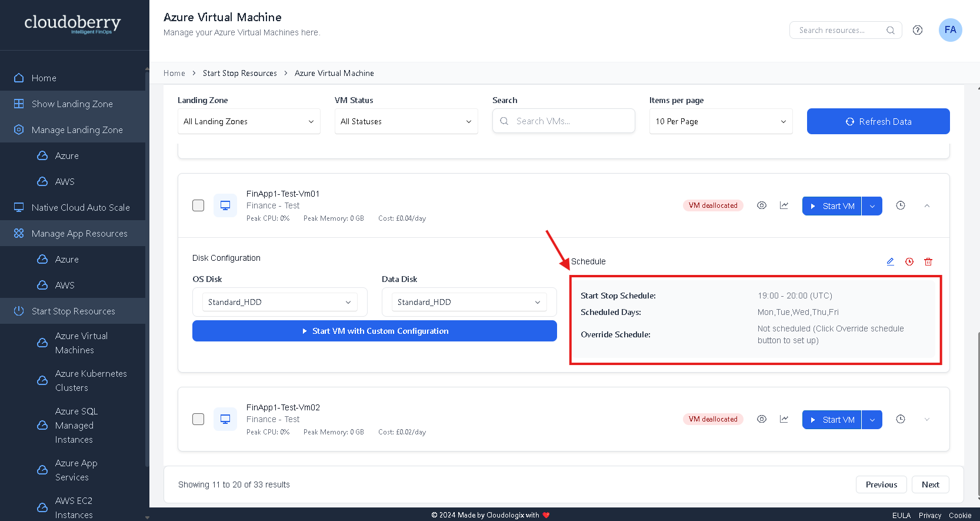Click cloud icon beside Azure Kubernetes Clusters

42,380
